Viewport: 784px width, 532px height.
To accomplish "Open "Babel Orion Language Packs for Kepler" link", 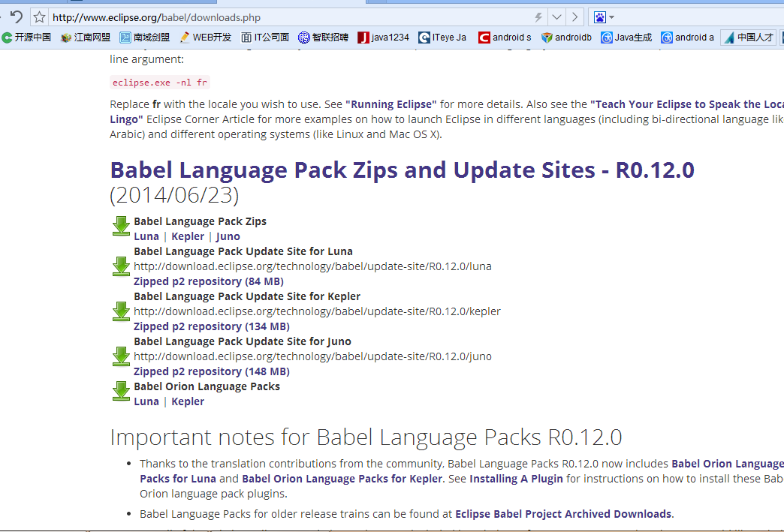I will [342, 479].
